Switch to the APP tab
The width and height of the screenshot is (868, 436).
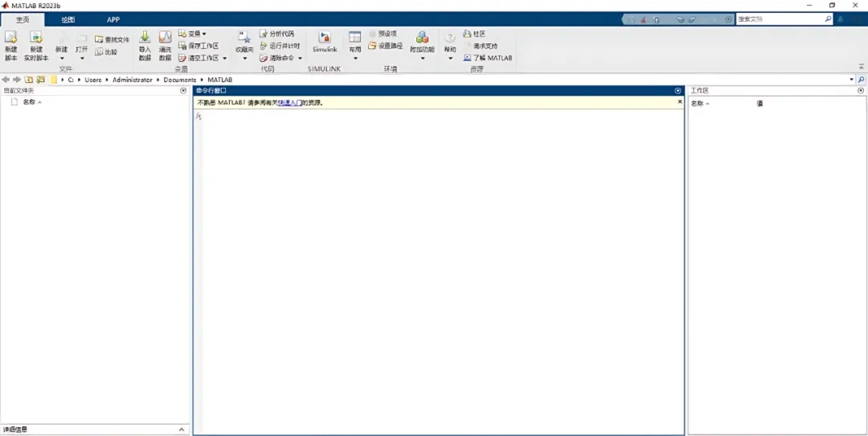(113, 19)
